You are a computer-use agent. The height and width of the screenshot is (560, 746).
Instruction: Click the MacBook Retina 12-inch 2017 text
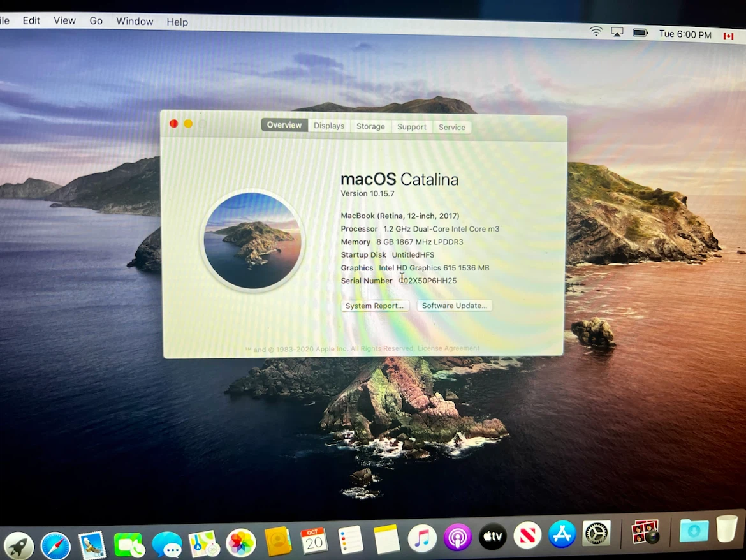(400, 216)
